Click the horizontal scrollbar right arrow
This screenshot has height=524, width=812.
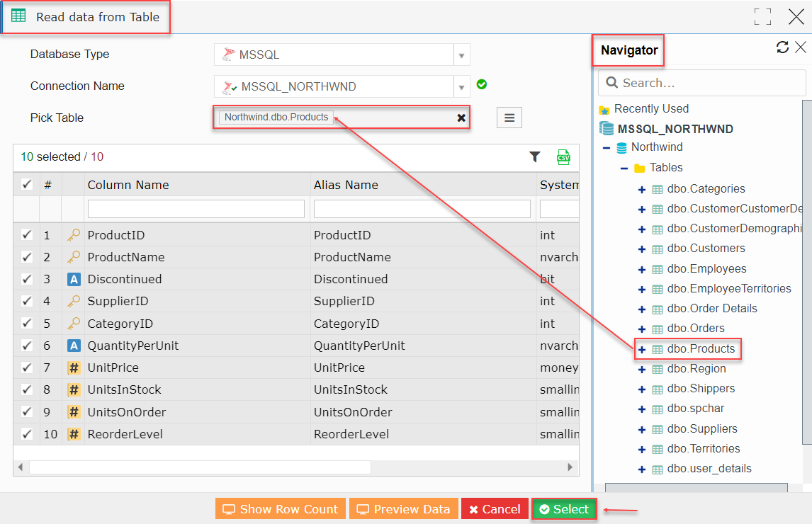[x=570, y=467]
